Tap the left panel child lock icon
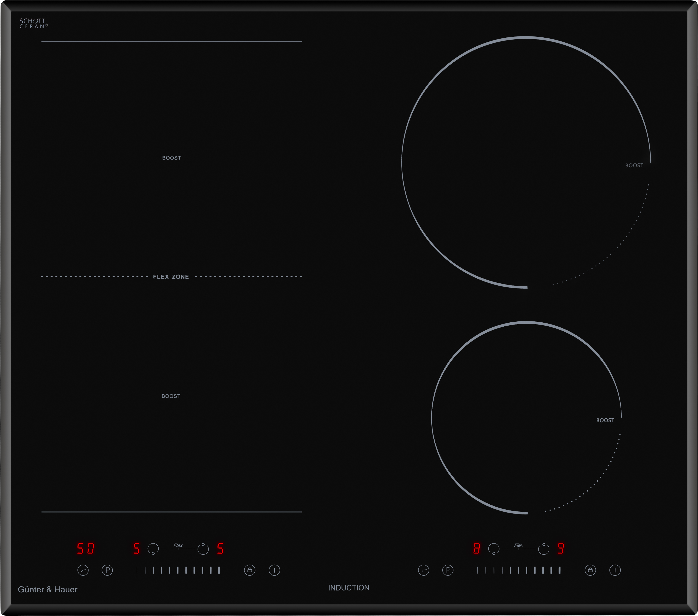 [x=250, y=570]
